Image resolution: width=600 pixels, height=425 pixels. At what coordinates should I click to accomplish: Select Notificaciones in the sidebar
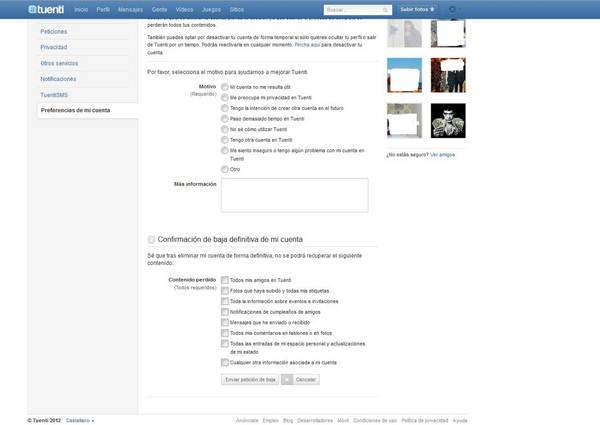tap(58, 78)
